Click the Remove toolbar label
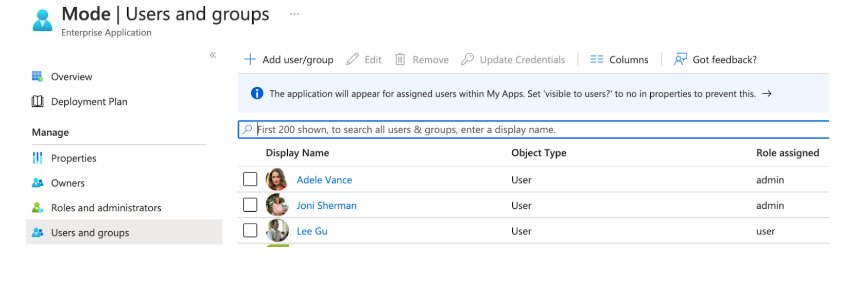Screen dimensions: 868x294 click(430, 60)
